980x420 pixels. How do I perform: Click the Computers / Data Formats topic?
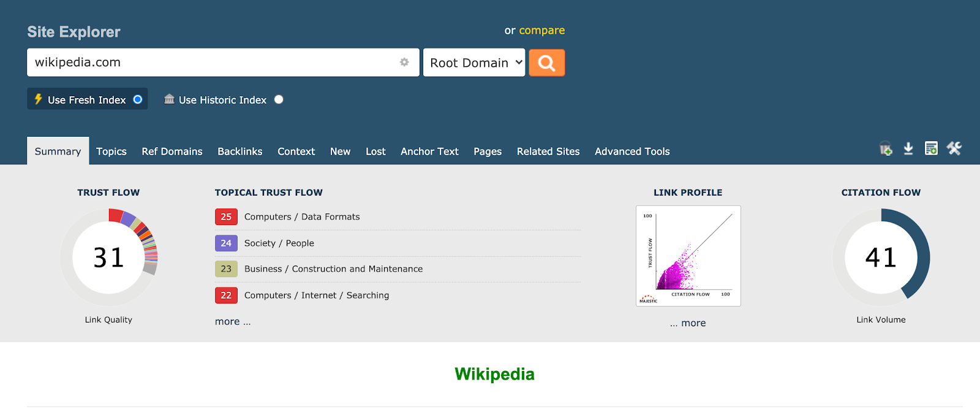(302, 216)
